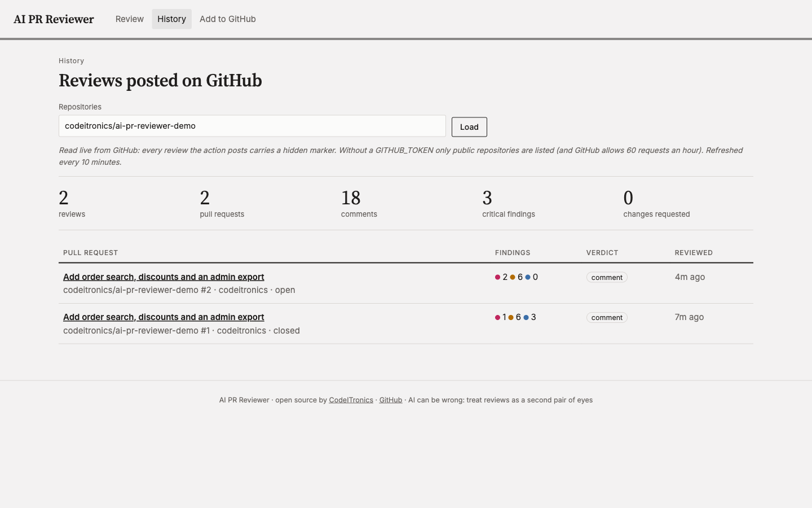This screenshot has width=812, height=508.
Task: Click the VERDICT column header
Action: pyautogui.click(x=602, y=253)
